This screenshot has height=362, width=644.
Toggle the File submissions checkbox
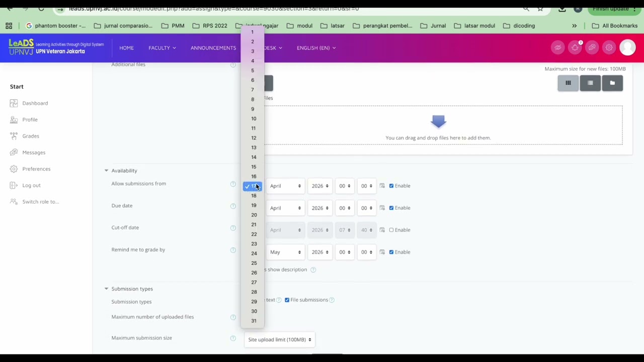click(287, 300)
